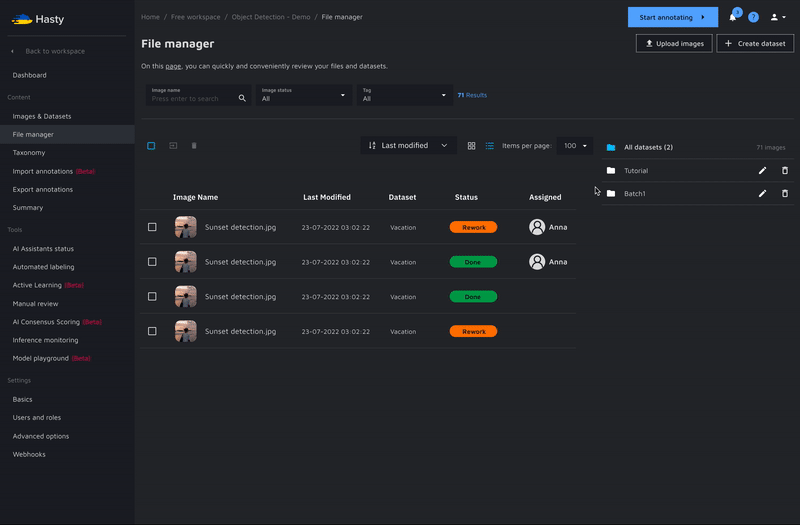800x525 pixels.
Task: Select the fourth row checkbox, Rework unassigned
Action: tap(152, 331)
